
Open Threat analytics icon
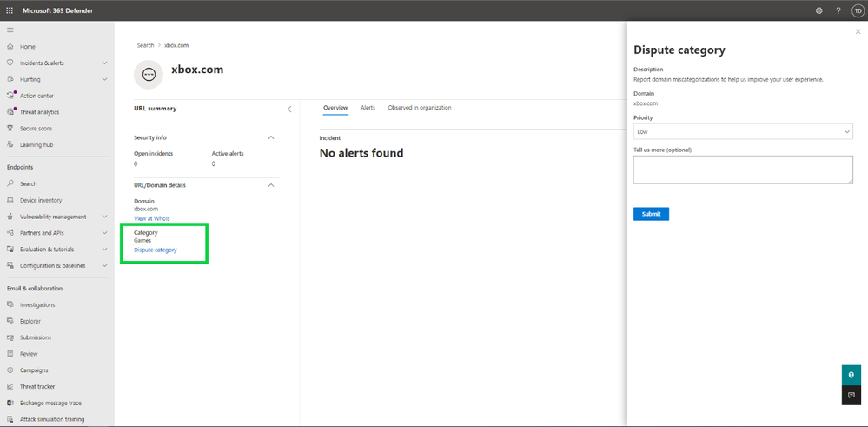(x=10, y=112)
